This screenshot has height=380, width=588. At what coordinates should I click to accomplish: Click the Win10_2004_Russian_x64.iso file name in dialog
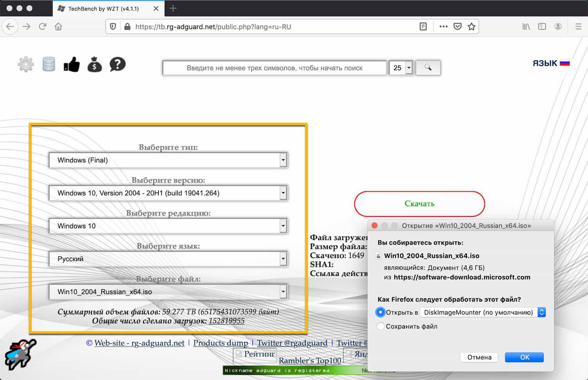coord(432,256)
